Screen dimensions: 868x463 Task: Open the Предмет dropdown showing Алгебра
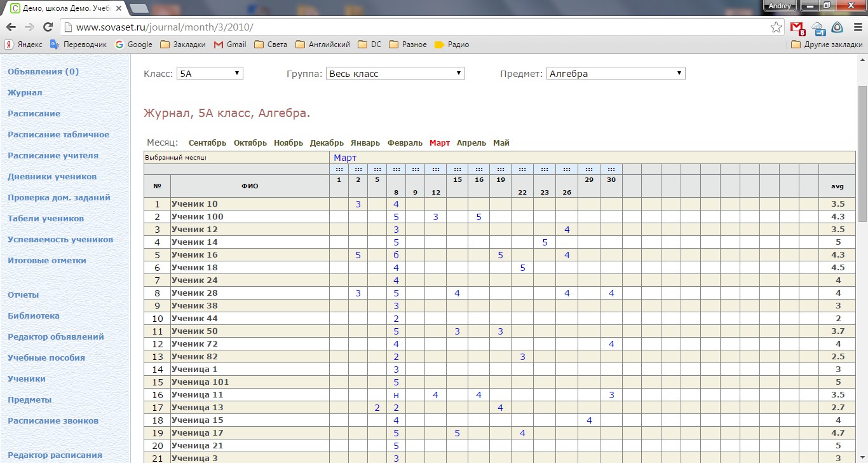pos(616,74)
